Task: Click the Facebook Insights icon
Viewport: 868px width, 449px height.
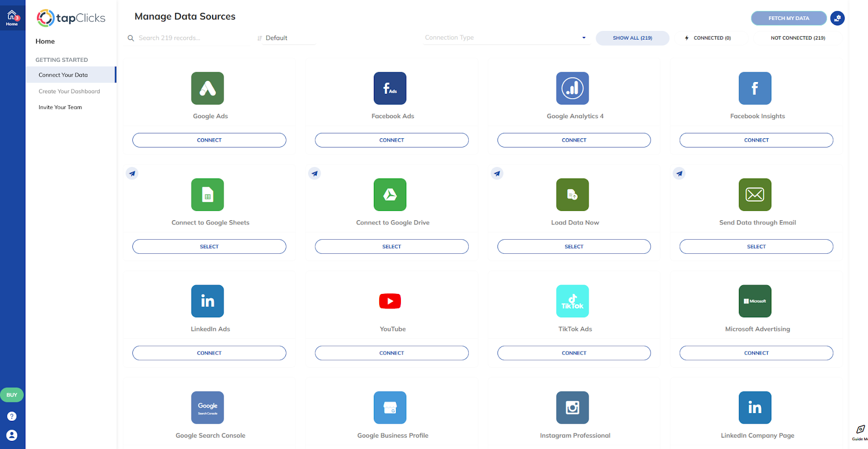Action: click(x=755, y=88)
